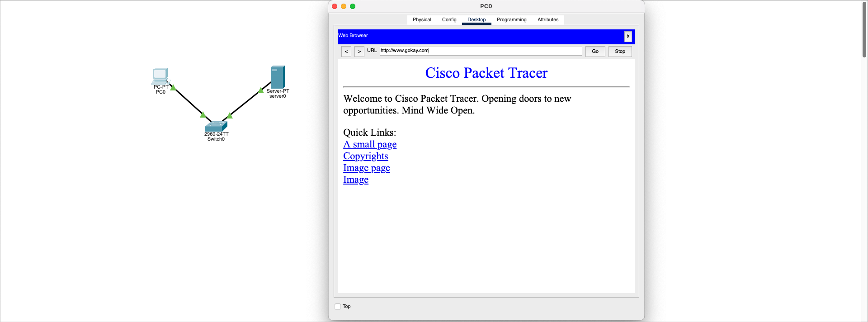Click the 'Quick Links:' text

369,133
